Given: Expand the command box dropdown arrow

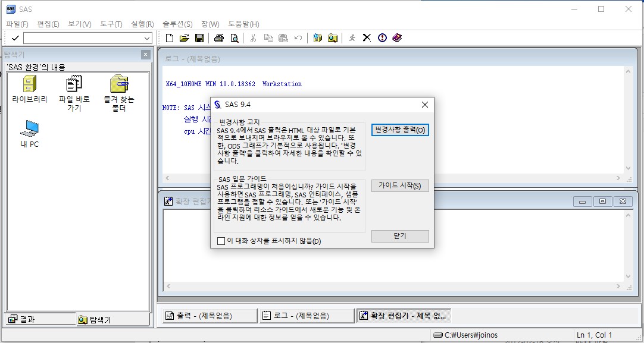Looking at the screenshot, I should 147,39.
